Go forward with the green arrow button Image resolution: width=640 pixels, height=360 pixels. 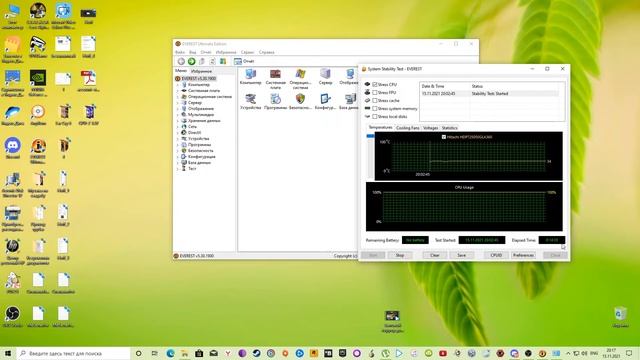(191, 61)
